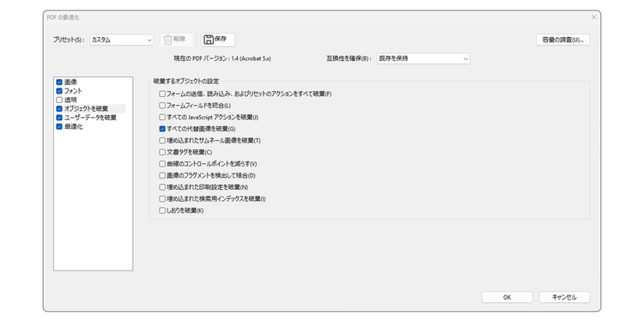Click the trash icon on the 削除 button
Viewport: 644px width, 322px height.
point(167,39)
